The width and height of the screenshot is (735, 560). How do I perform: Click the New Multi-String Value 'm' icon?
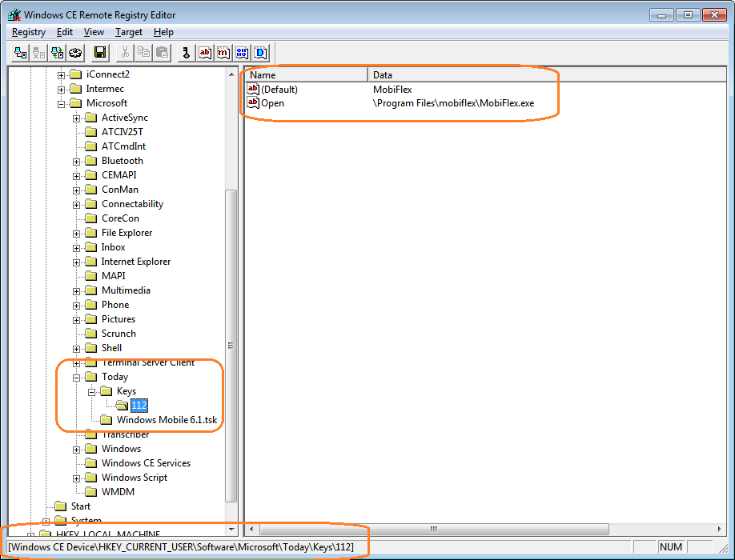click(x=223, y=53)
